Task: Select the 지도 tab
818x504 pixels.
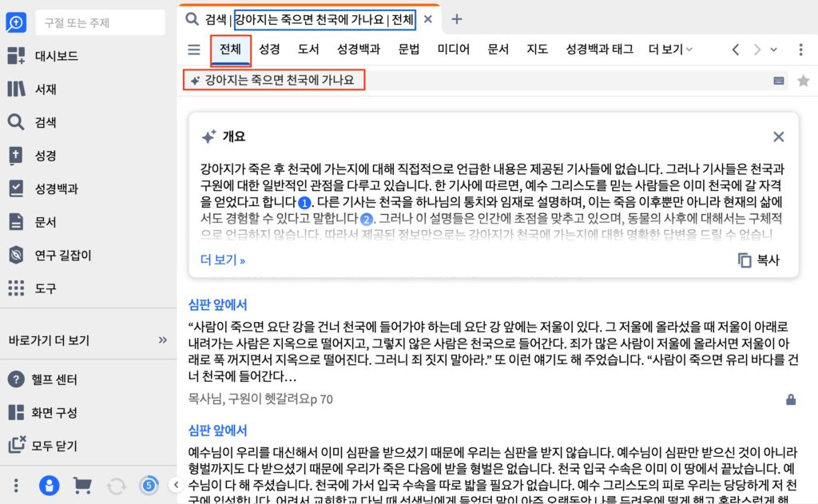Action: (537, 50)
